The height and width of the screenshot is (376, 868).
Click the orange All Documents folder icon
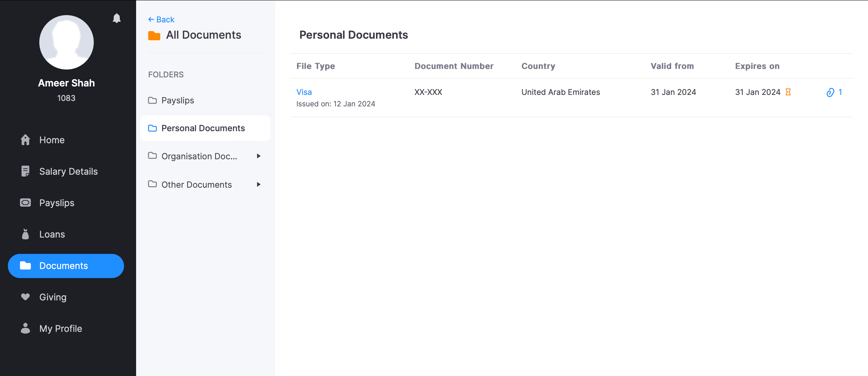tap(154, 35)
